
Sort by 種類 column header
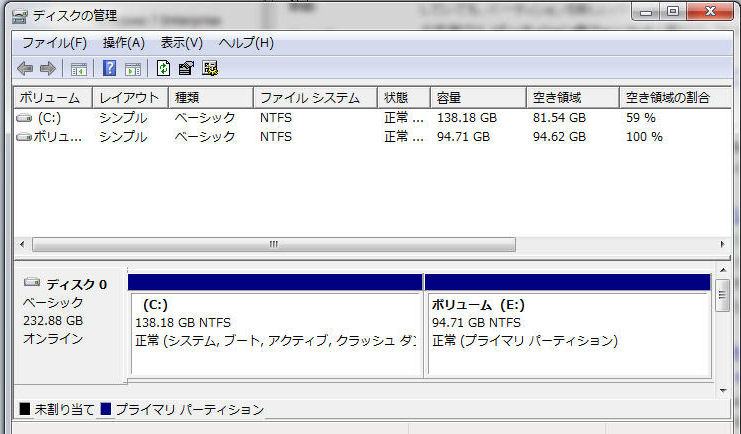pyautogui.click(x=211, y=98)
